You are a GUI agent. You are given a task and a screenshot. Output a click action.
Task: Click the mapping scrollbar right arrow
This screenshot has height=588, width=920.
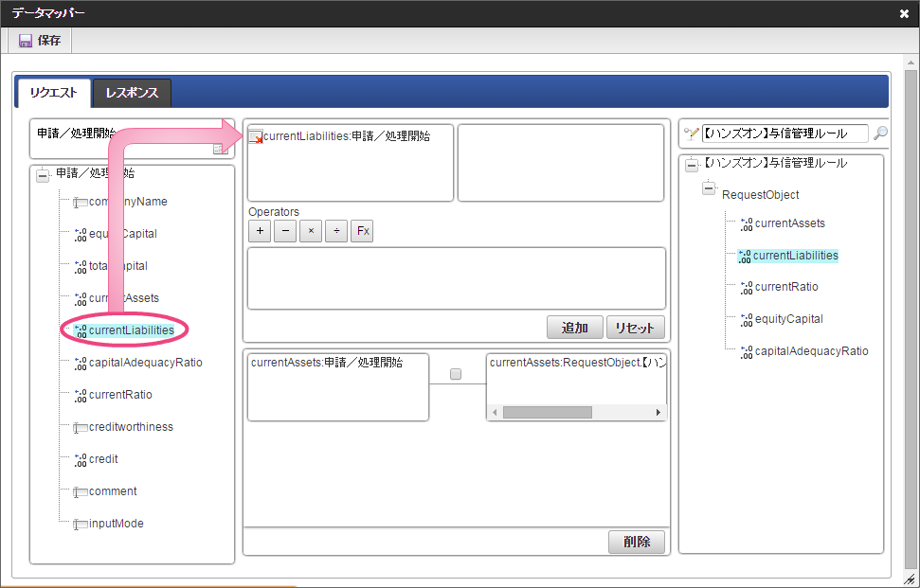click(x=658, y=412)
